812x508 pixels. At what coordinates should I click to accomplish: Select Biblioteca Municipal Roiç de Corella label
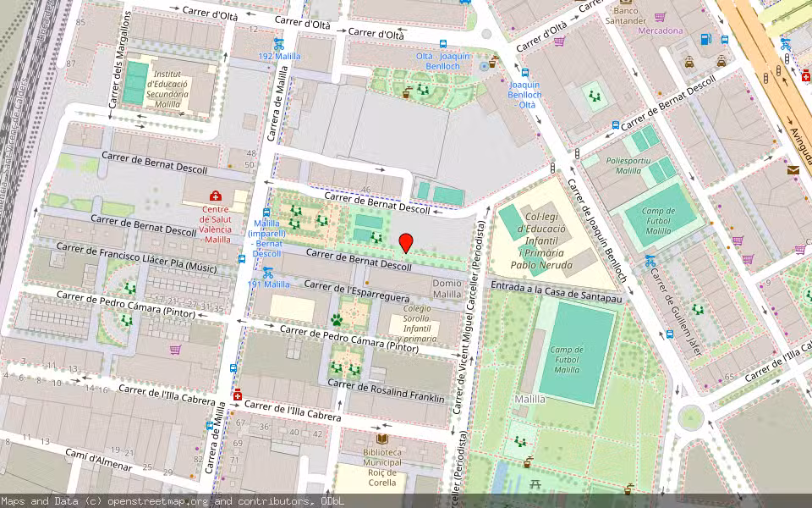coord(382,467)
